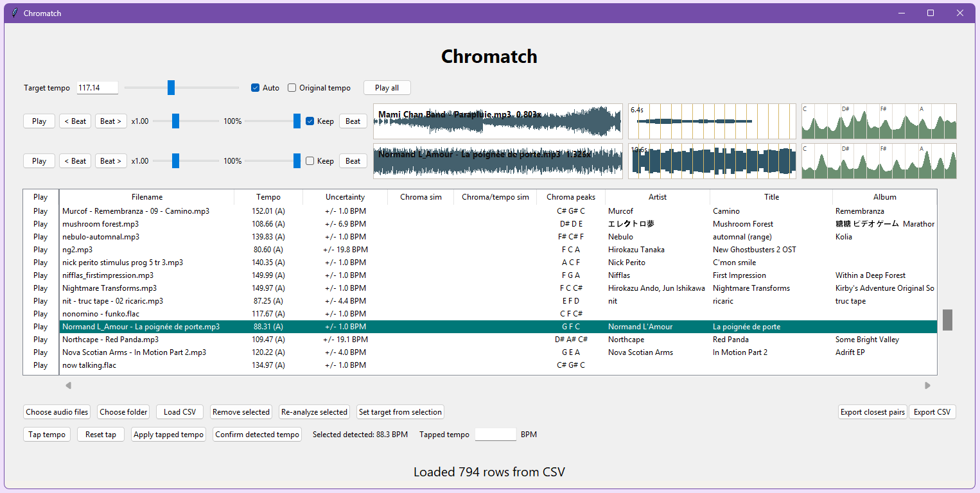Screen dimensions: 980x493
Task: Click the Choose folder button
Action: (x=124, y=412)
